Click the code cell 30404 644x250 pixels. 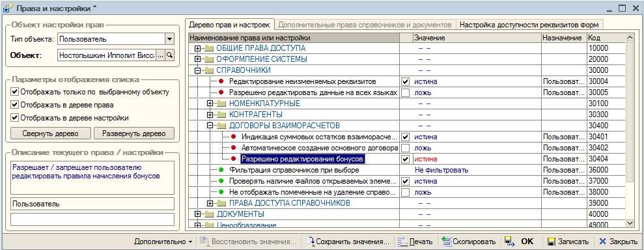606,159
